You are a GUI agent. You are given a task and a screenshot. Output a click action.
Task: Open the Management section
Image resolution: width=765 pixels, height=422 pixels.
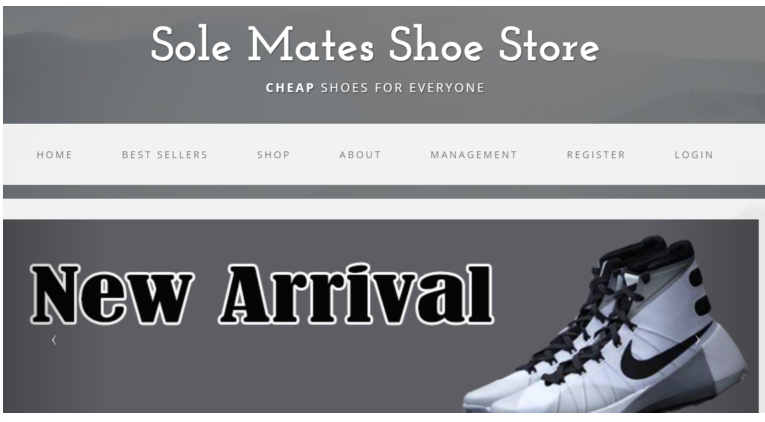coord(474,155)
